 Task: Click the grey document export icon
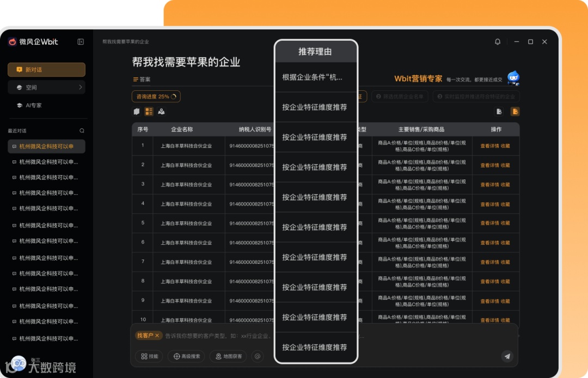pos(499,111)
